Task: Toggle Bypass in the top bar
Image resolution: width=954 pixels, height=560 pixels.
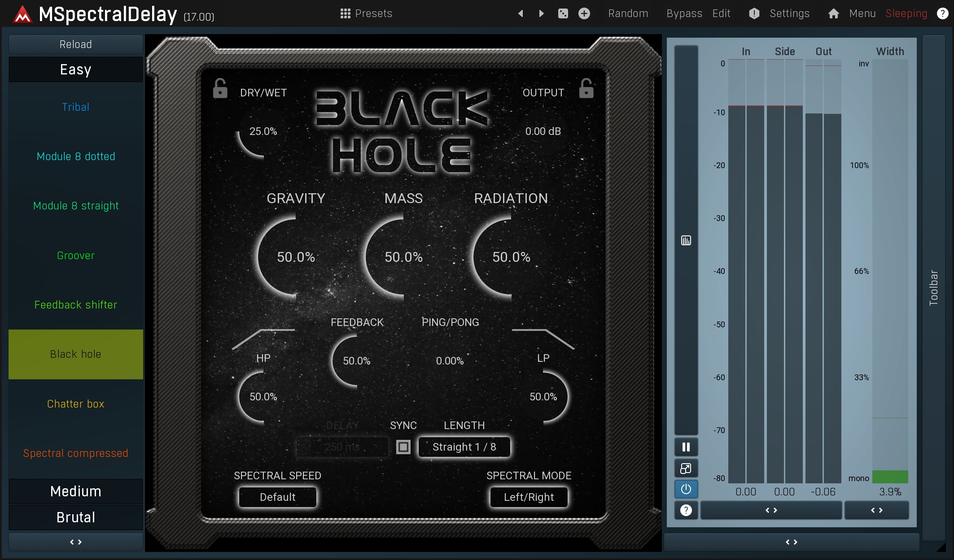Action: (x=684, y=13)
